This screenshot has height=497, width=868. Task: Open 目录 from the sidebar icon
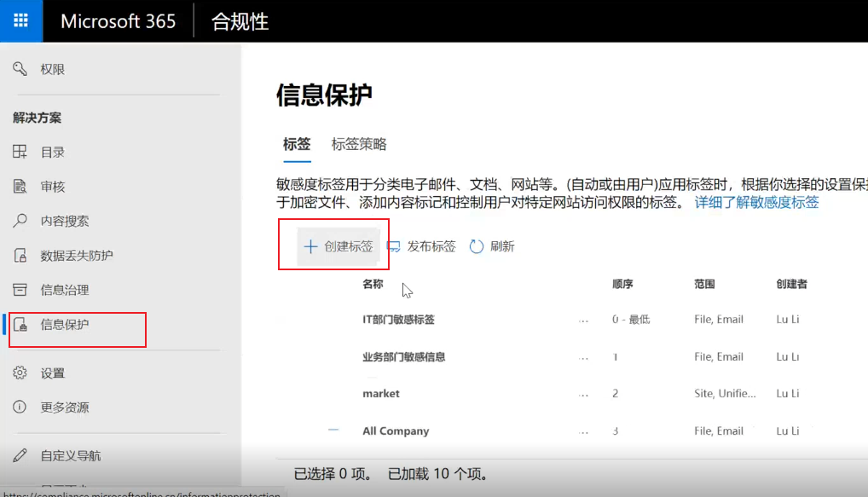(x=20, y=152)
